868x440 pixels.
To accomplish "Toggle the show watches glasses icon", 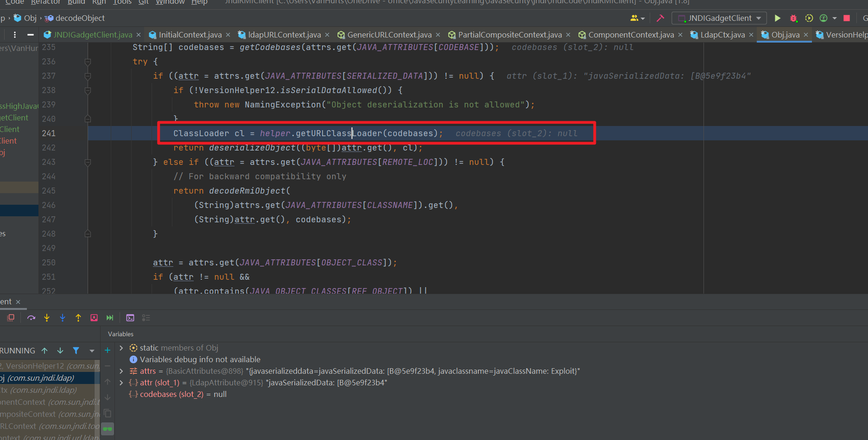I will point(108,429).
